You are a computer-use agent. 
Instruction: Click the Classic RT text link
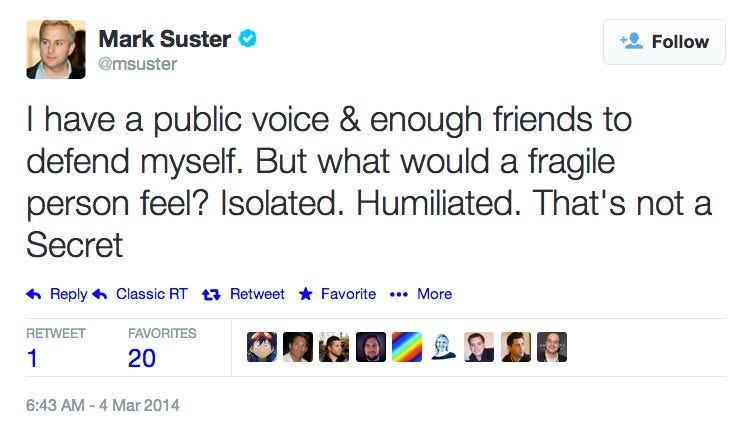pyautogui.click(x=152, y=294)
